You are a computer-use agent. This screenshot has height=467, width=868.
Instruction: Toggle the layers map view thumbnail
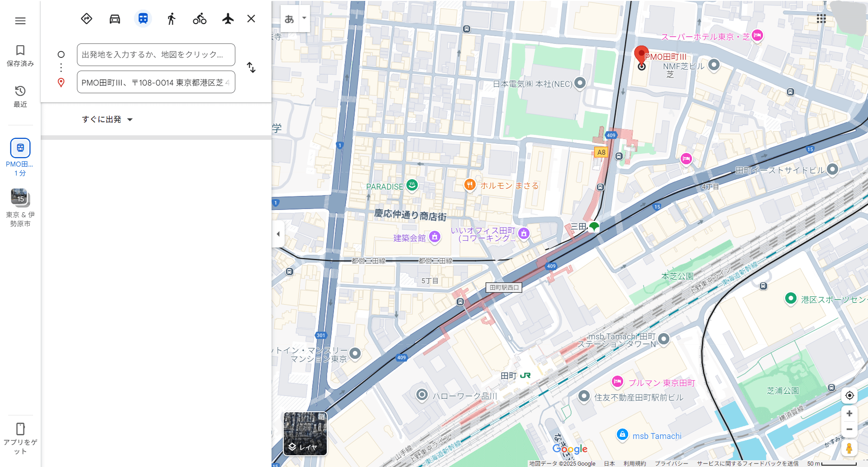tap(305, 434)
